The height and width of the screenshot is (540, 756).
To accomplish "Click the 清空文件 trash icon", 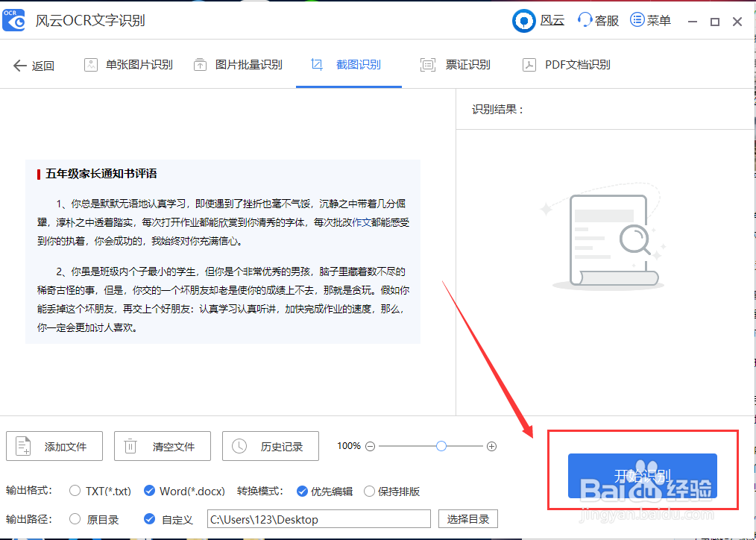I will (130, 446).
